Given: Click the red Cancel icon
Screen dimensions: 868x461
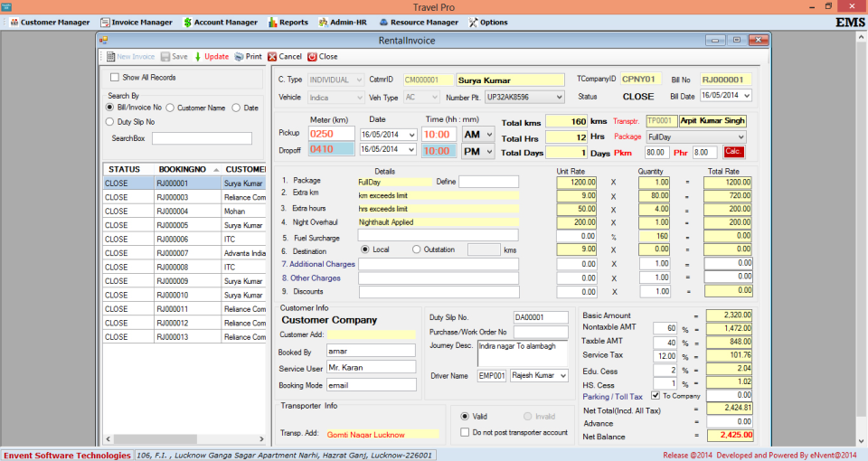Looking at the screenshot, I should pos(272,56).
